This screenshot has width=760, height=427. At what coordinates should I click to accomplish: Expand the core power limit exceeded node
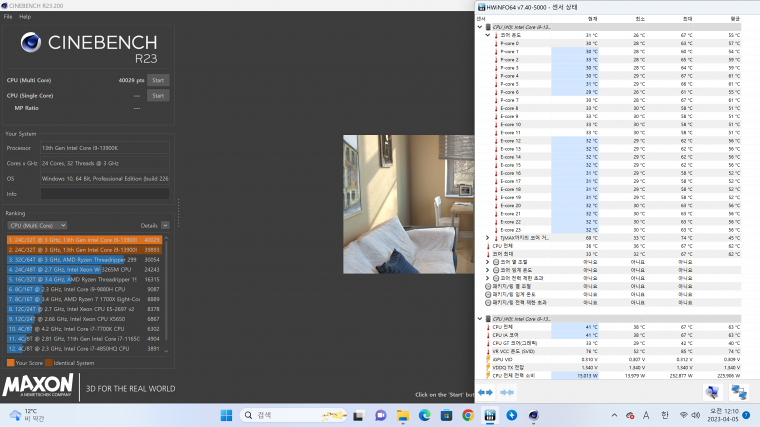click(488, 278)
